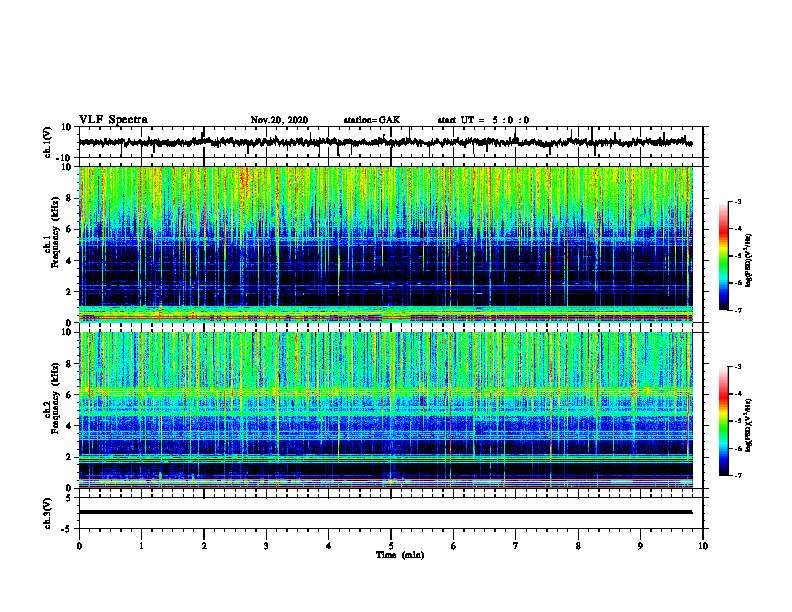Click the "station=GAK" header text
This screenshot has width=792, height=612.
click(372, 120)
